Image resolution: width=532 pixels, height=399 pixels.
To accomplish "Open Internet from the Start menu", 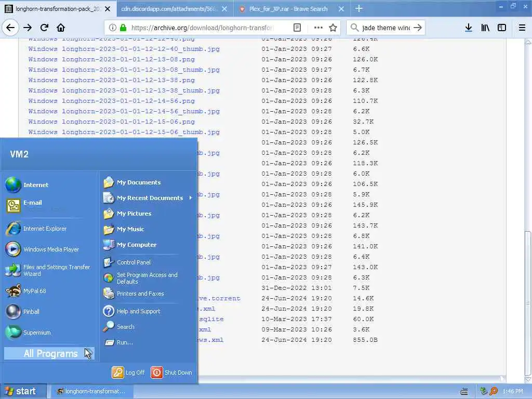I will coord(28,185).
